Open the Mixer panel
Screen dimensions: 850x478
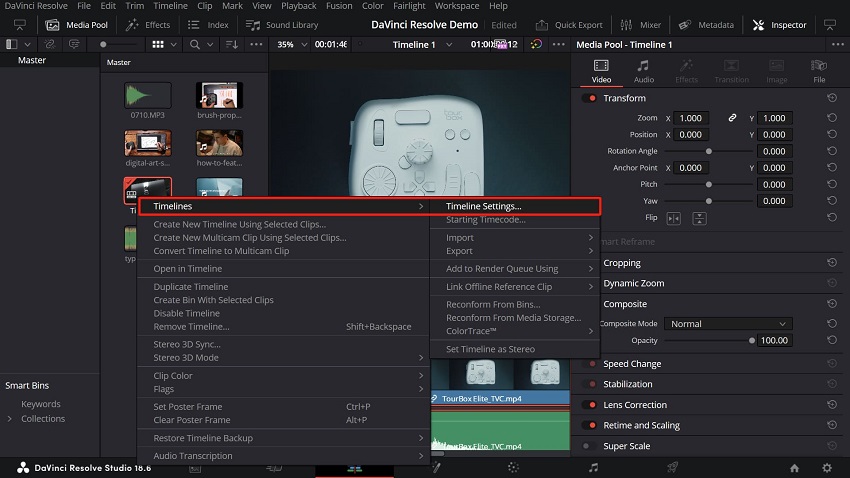click(x=641, y=25)
